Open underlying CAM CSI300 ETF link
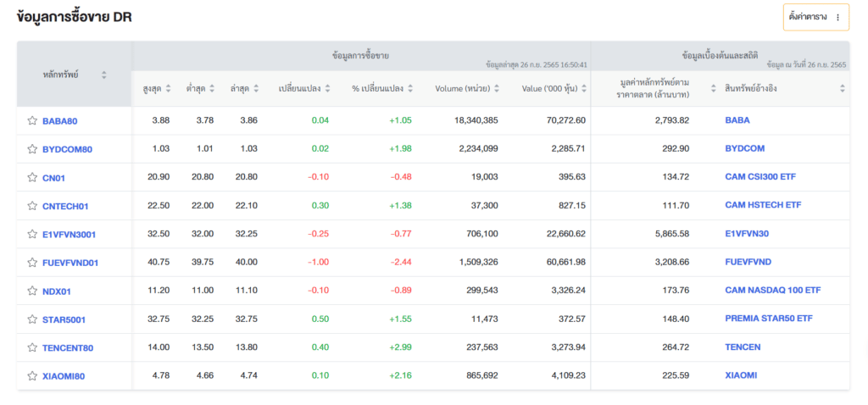868x405 pixels. tap(760, 177)
